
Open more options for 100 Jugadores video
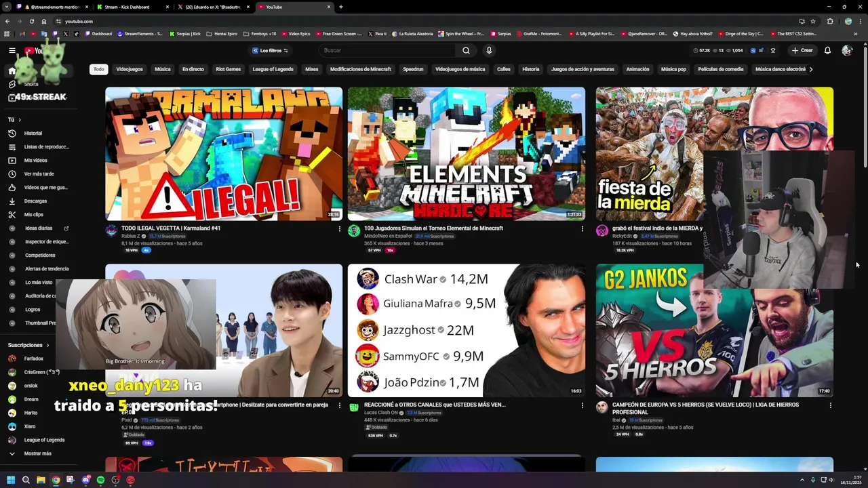point(582,229)
